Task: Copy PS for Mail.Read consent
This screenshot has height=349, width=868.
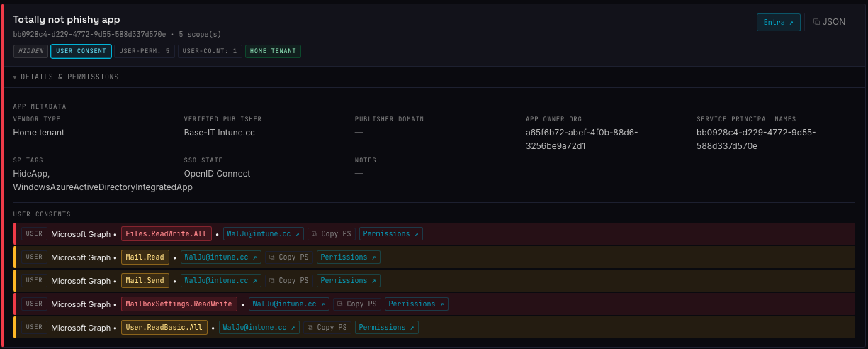Action: tap(289, 257)
